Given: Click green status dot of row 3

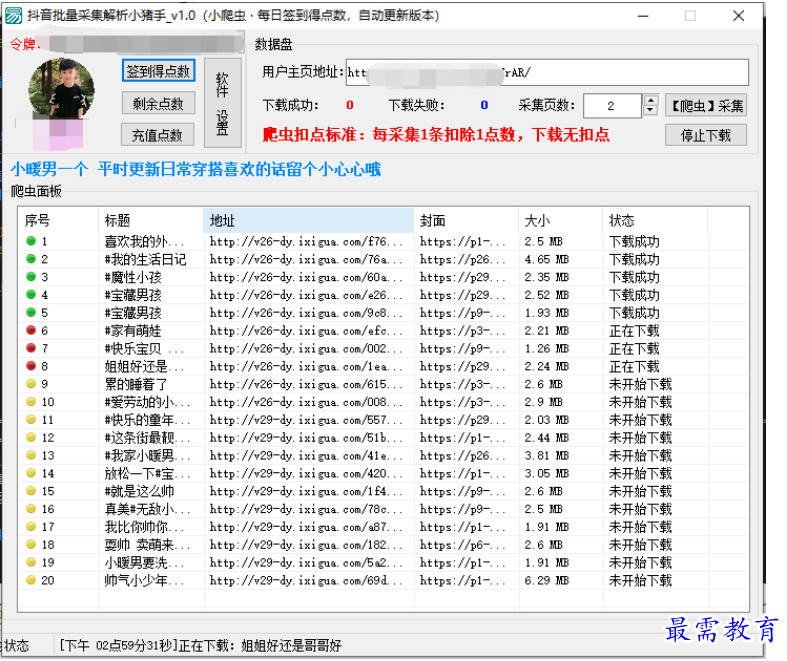Looking at the screenshot, I should click(x=31, y=277).
